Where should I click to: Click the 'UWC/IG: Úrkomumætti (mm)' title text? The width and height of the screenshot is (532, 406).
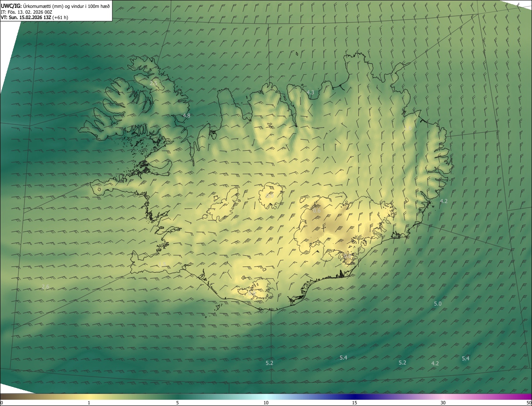coord(32,6)
